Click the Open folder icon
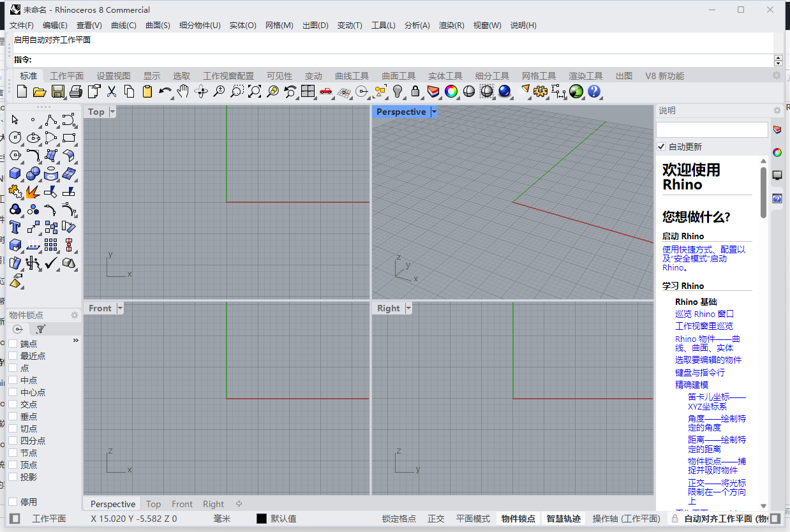This screenshot has height=532, width=790. (40, 91)
